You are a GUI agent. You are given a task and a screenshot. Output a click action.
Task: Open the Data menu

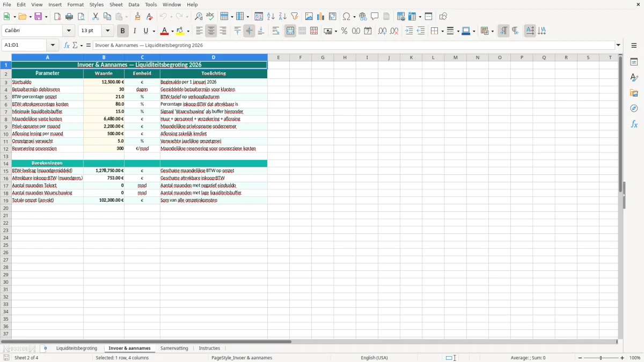pos(134,4)
